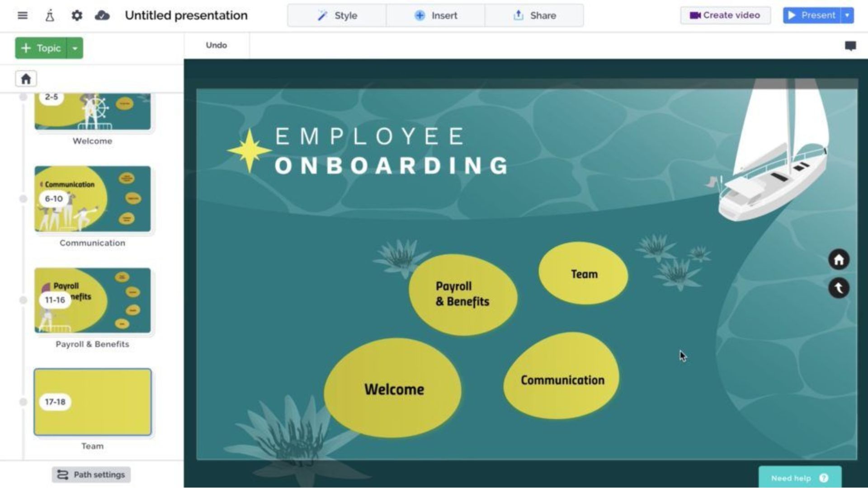This screenshot has width=868, height=488.
Task: Open the Share menu
Action: tap(534, 15)
